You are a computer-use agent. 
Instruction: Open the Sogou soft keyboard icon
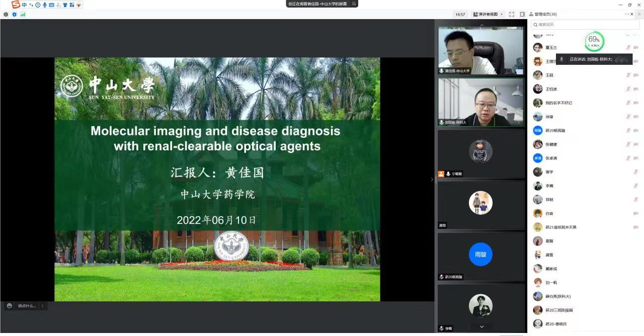click(51, 5)
